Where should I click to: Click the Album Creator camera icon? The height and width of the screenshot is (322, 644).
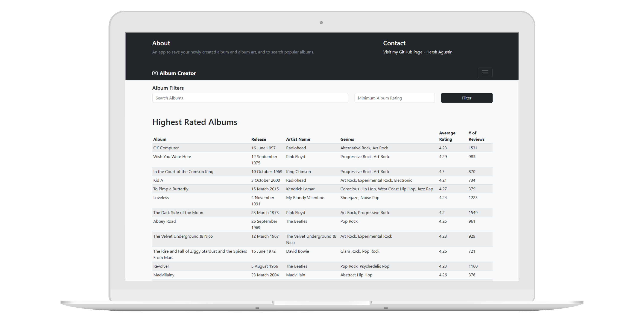pyautogui.click(x=155, y=73)
